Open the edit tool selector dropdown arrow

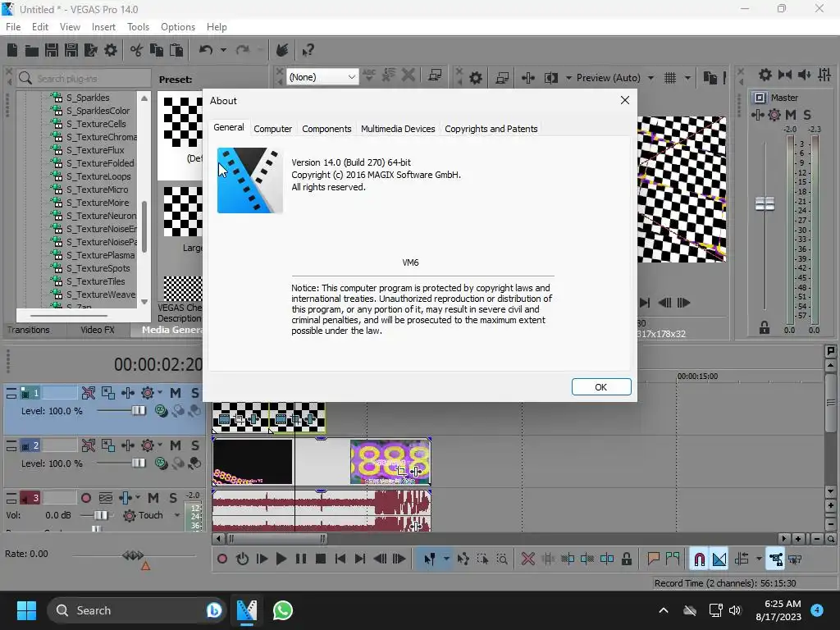[x=446, y=559]
